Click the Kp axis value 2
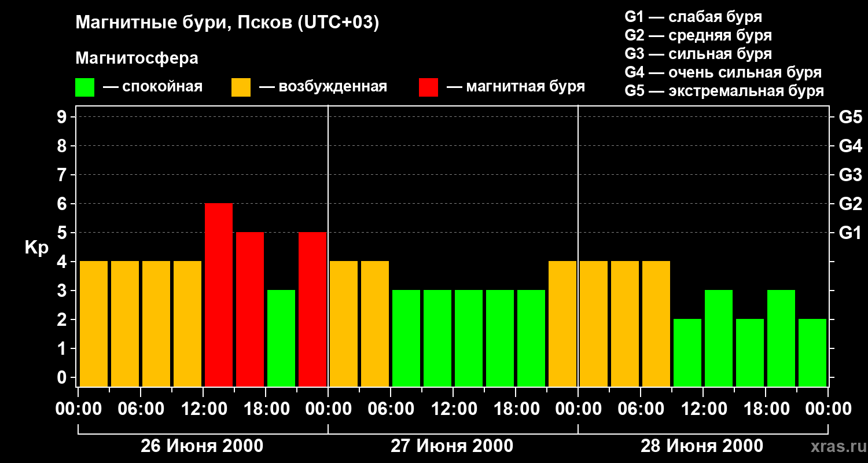868x463 pixels. coord(63,319)
